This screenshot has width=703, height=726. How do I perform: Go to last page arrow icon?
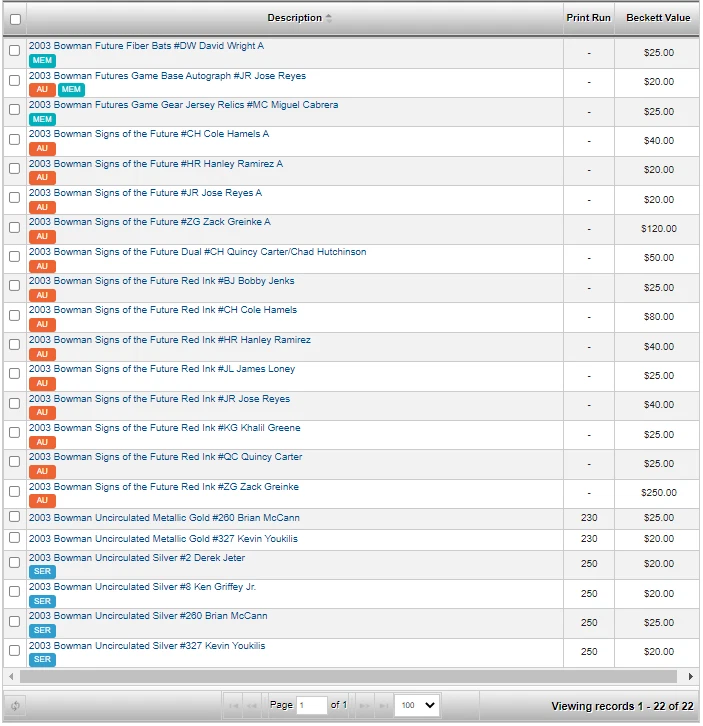(383, 706)
